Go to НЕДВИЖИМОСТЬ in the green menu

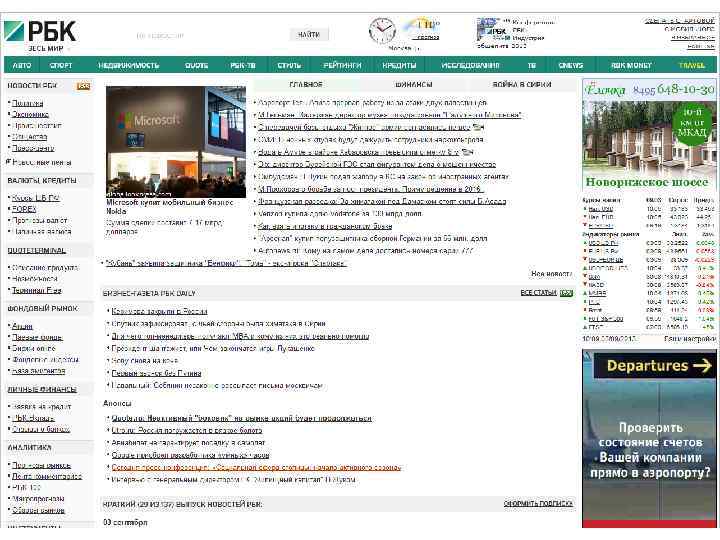click(x=129, y=66)
